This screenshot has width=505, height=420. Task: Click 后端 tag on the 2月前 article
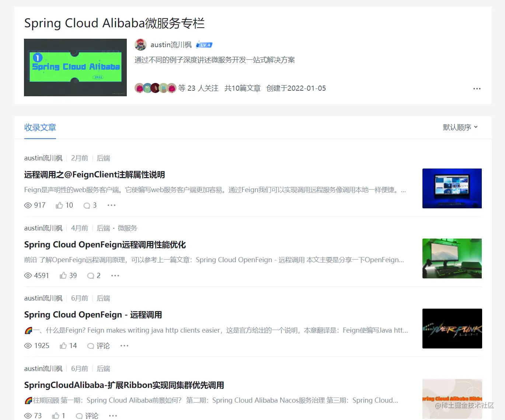coord(103,158)
